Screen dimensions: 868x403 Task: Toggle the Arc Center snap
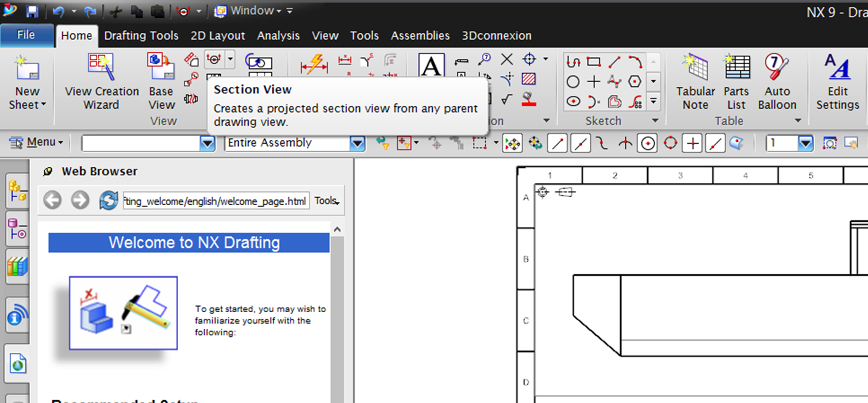[648, 143]
